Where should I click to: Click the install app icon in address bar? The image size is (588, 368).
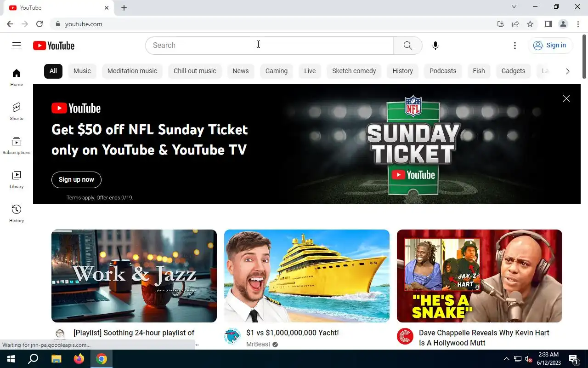pos(501,24)
